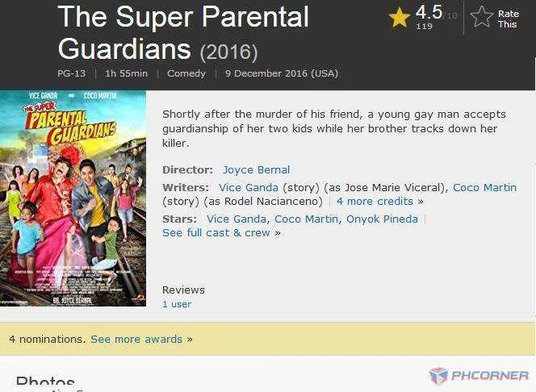Expand the 4 more credits link

[x=379, y=202]
